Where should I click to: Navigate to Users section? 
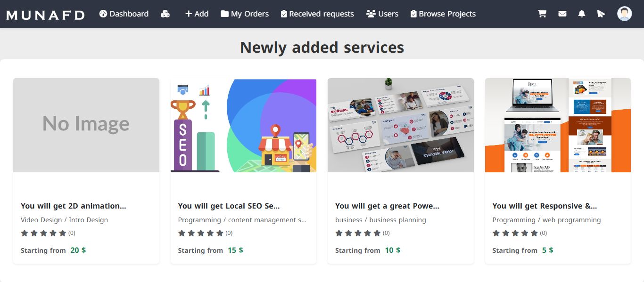pyautogui.click(x=382, y=14)
